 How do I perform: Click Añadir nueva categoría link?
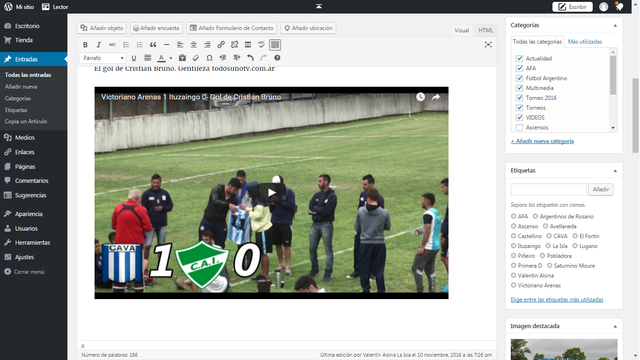click(x=542, y=141)
